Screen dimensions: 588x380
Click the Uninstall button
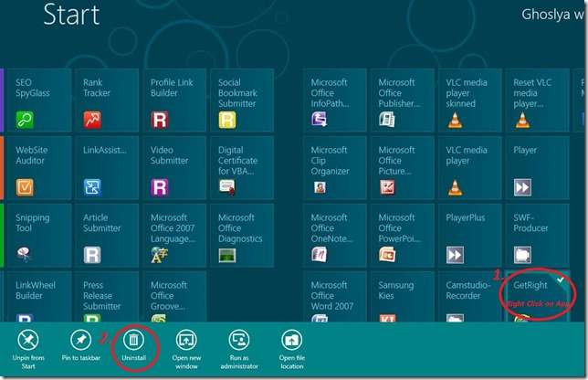134,345
